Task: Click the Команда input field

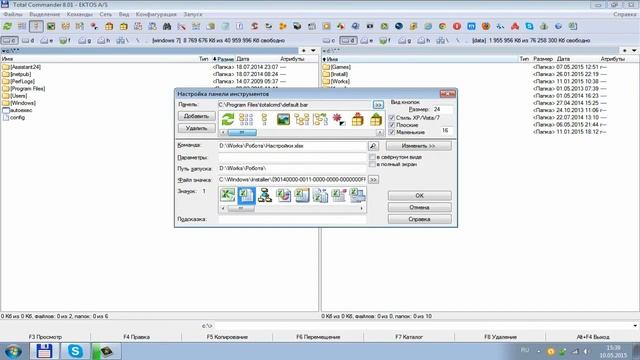Action: pos(292,146)
